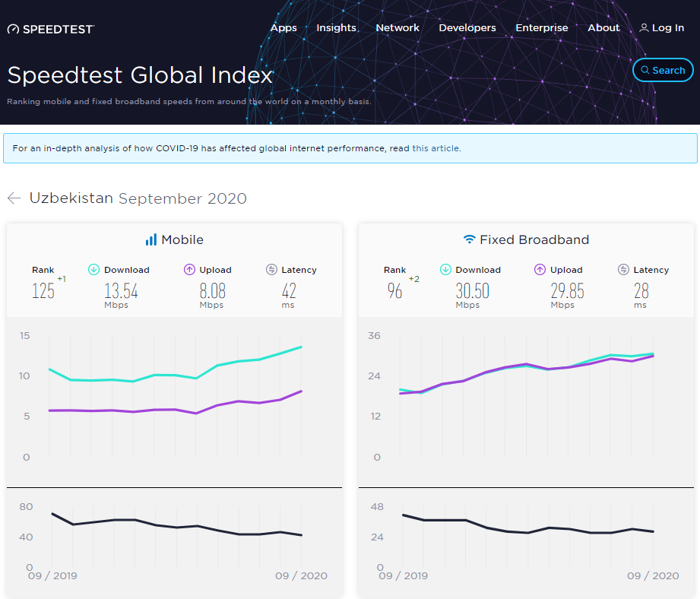
Task: Click the Fixed Broadband rank value 96
Action: pyautogui.click(x=394, y=291)
